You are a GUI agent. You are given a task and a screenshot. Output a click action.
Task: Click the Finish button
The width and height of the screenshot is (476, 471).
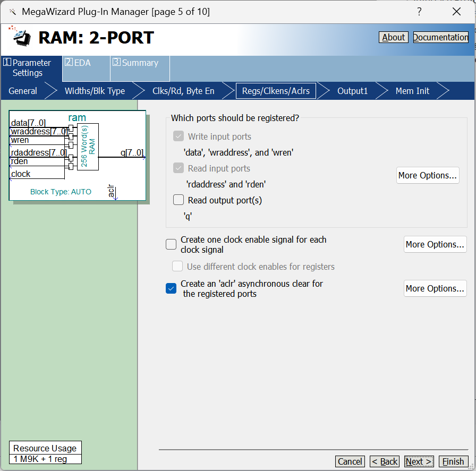(453, 461)
